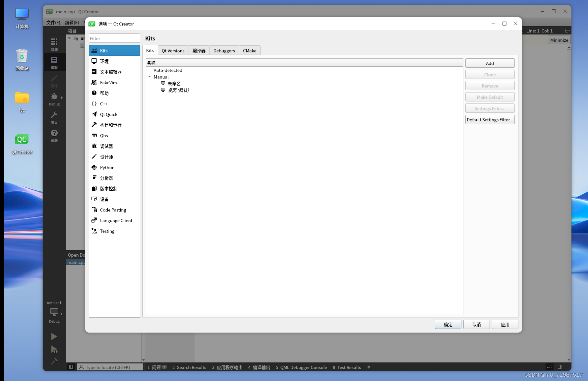Click the 名称 column header
This screenshot has width=588, height=381.
[304, 63]
